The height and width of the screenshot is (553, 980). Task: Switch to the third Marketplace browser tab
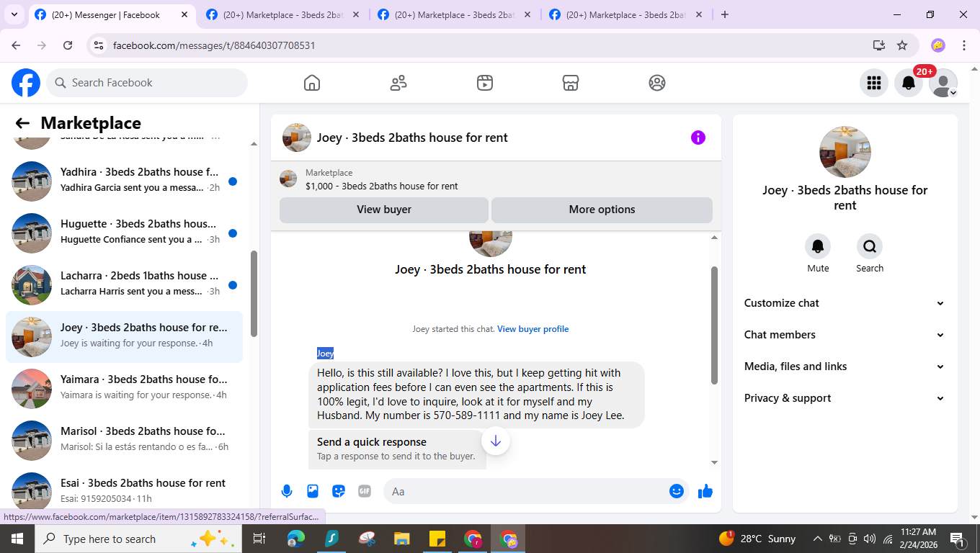454,14
